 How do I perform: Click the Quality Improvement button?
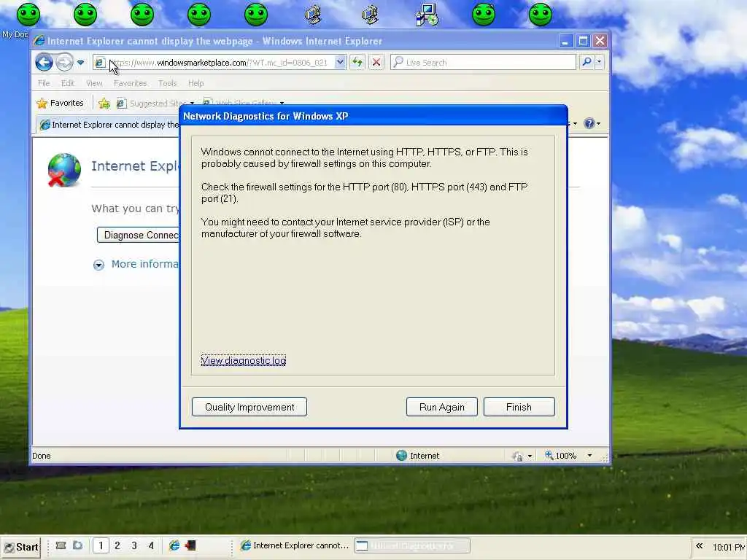coord(249,407)
